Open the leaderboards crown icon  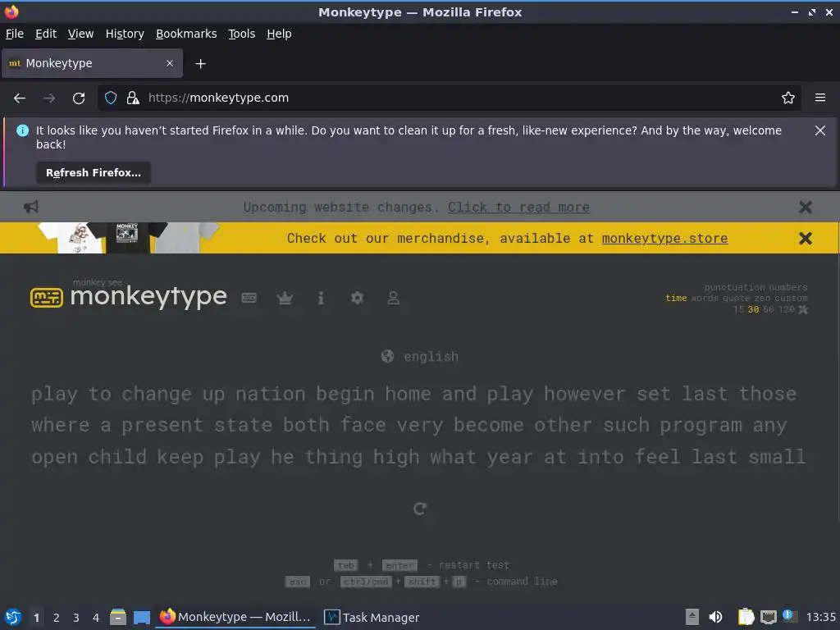(285, 298)
